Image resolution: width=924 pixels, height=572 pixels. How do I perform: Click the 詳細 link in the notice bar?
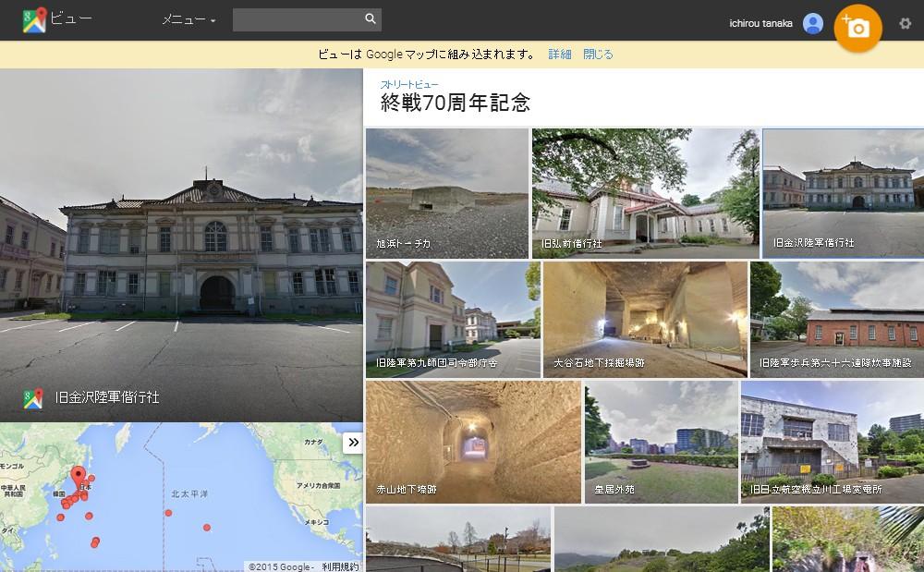pyautogui.click(x=560, y=55)
